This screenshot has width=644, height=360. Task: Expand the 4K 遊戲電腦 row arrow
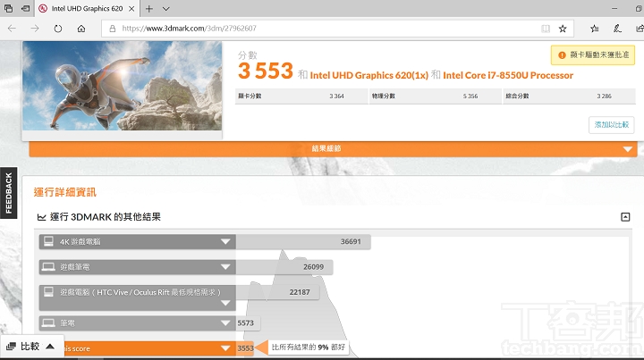tap(225, 242)
